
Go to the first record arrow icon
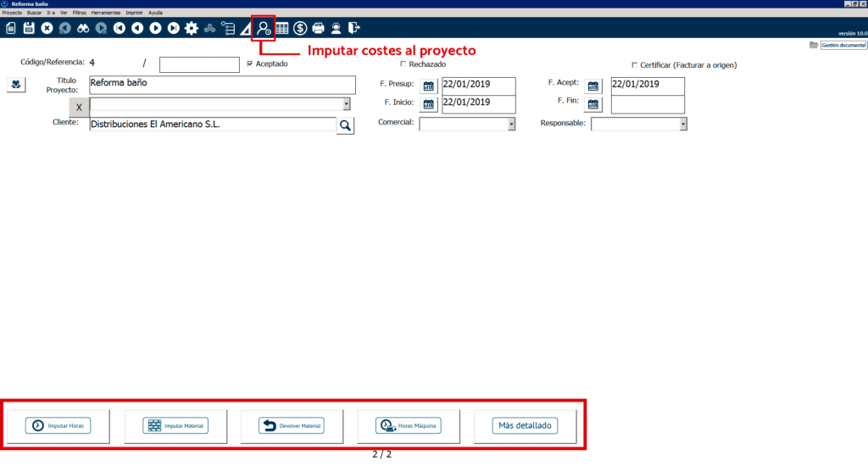click(x=120, y=28)
